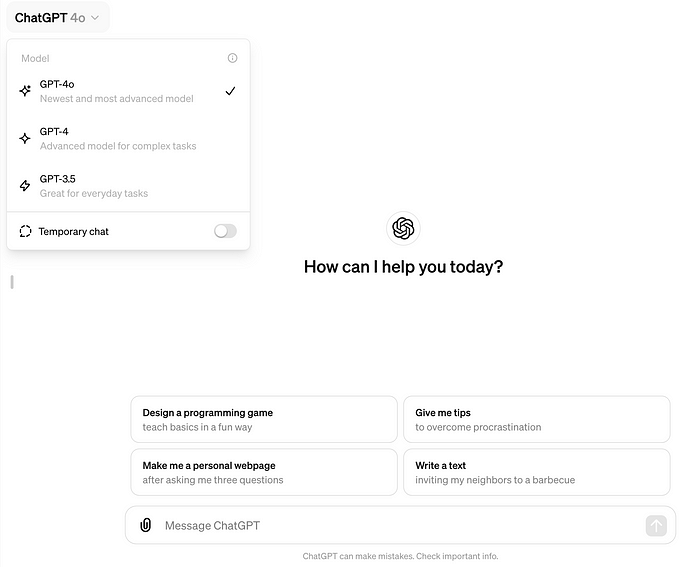Click the model info icon
The width and height of the screenshot is (700, 567).
coord(232,58)
